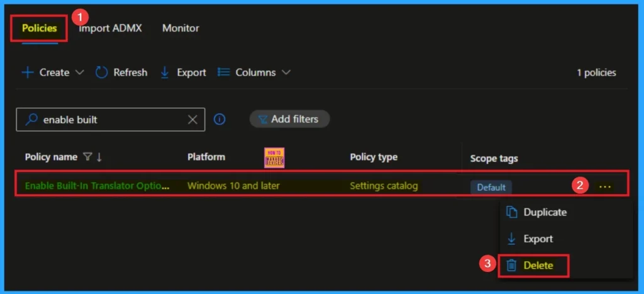Click the toolbar Export label
Image resolution: width=644 pixels, height=294 pixels.
(191, 73)
